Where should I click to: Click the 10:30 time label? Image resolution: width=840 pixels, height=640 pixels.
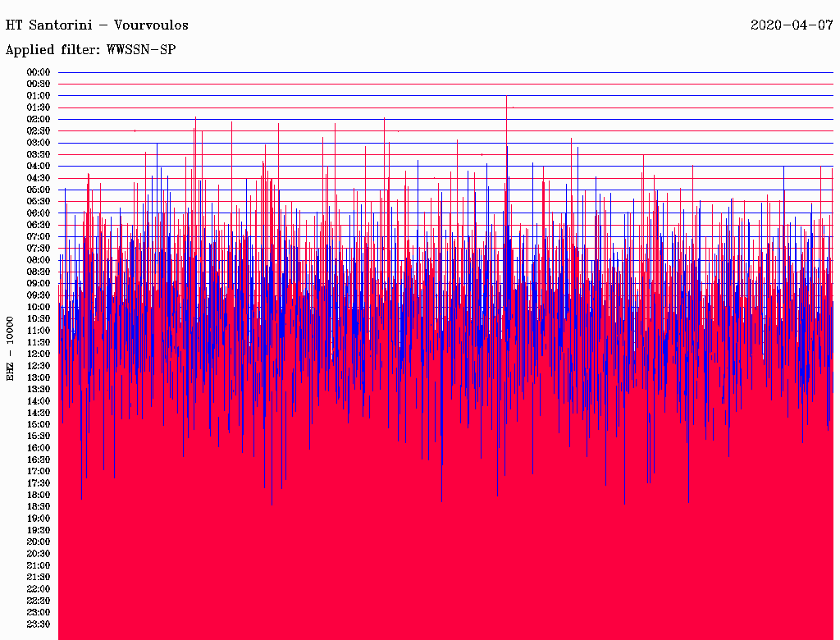[39, 319]
